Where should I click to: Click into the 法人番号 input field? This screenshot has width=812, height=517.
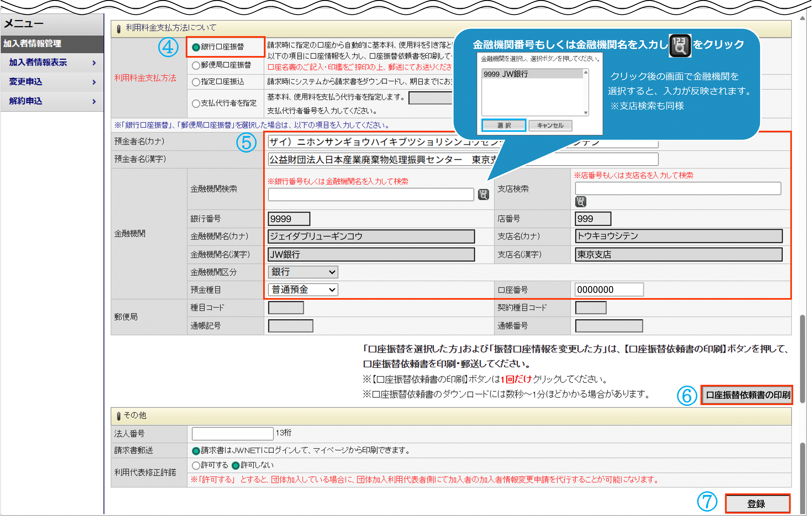point(232,433)
